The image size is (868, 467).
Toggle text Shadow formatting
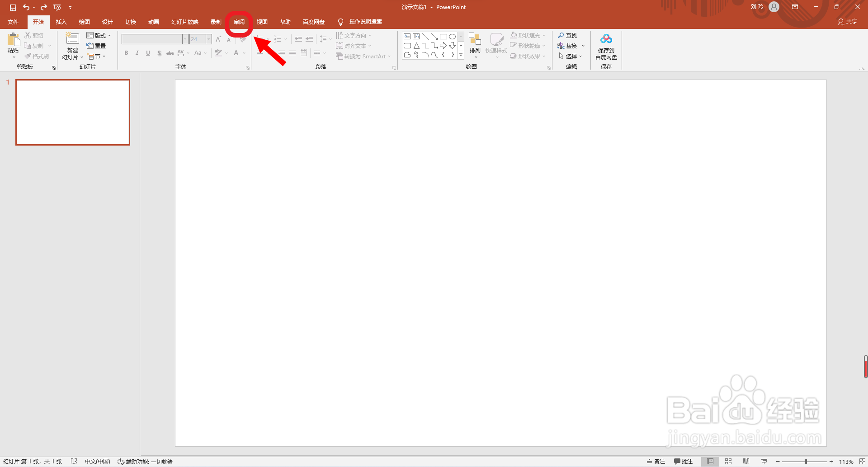pyautogui.click(x=159, y=53)
